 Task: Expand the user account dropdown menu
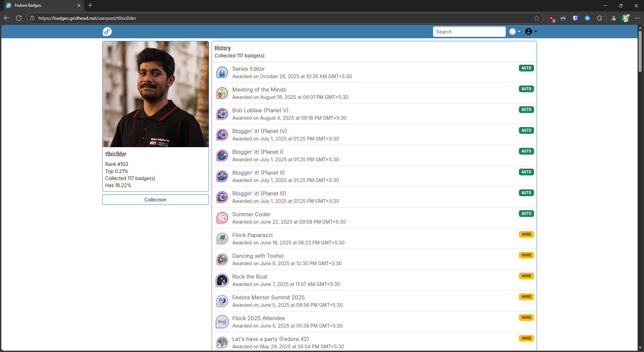click(531, 32)
